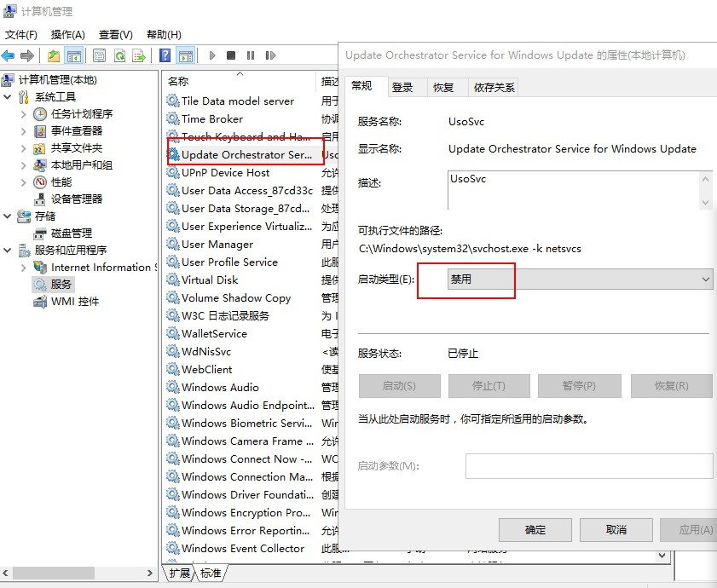Click the export list toolbar icon

coord(138,56)
